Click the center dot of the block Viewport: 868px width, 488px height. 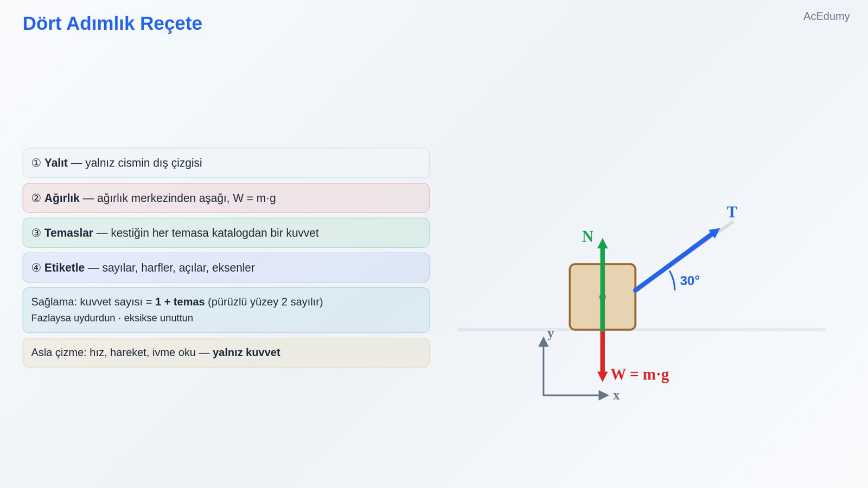(602, 297)
